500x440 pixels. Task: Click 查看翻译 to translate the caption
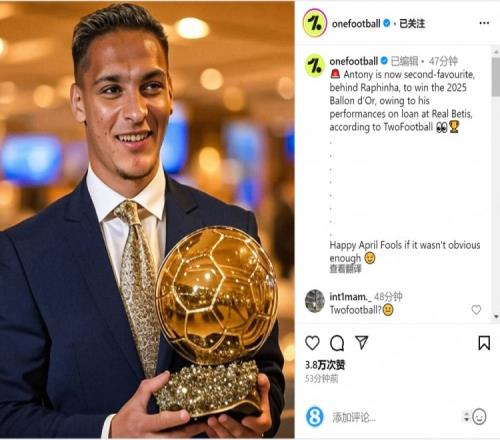(345, 269)
